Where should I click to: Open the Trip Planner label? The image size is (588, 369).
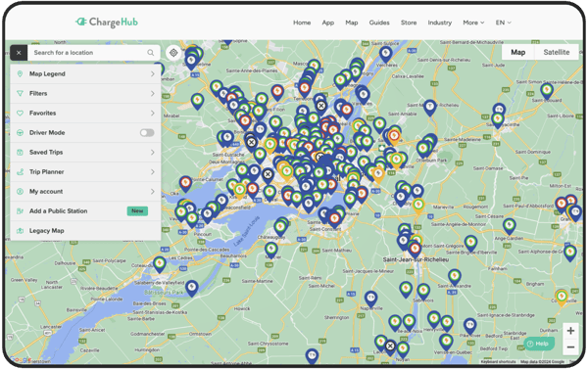coord(47,172)
